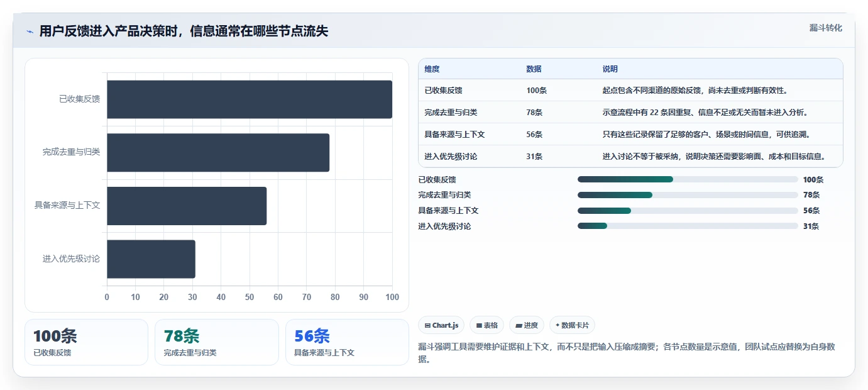The height and width of the screenshot is (390, 868).
Task: Click the 78条 value in the table
Action: (x=534, y=112)
